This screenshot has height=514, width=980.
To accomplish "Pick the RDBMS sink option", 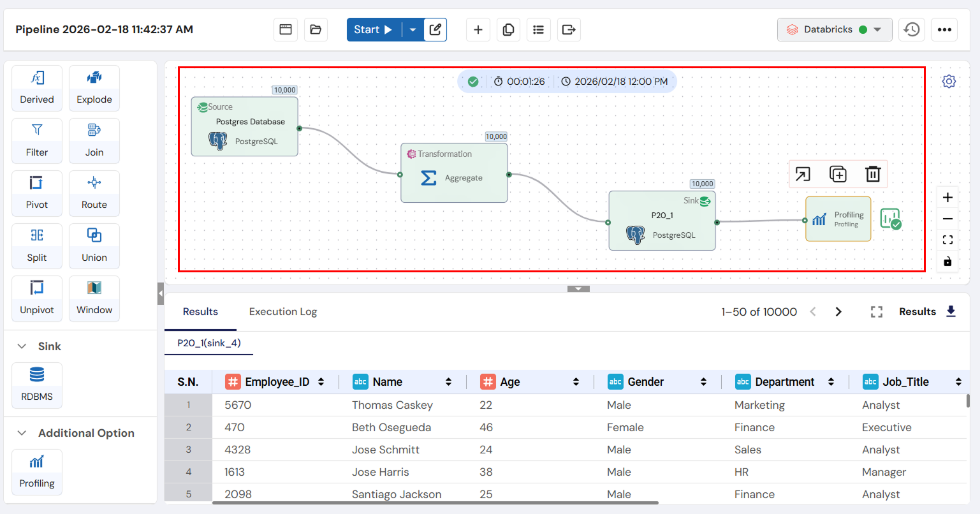I will click(x=36, y=385).
